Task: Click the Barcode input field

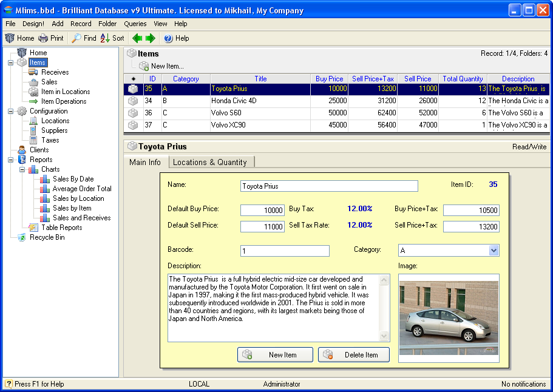Action: (x=285, y=251)
